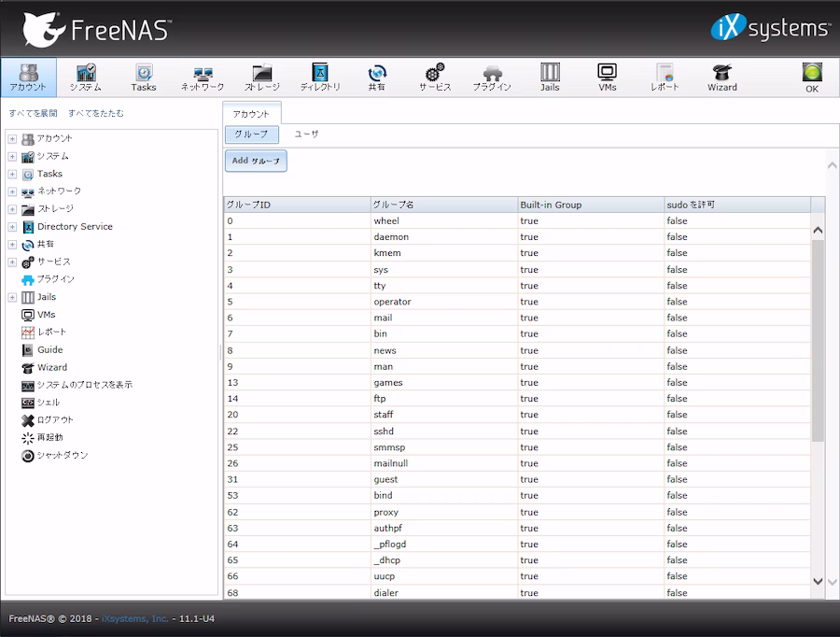Viewport: 840px width, 637px height.
Task: Open the Tasks toolbar icon
Action: coord(144,78)
